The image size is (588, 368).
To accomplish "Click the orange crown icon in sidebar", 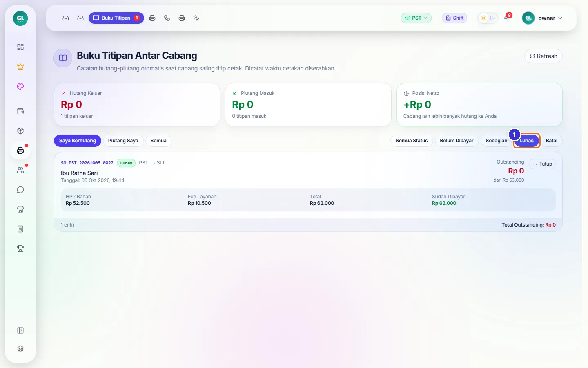I will (x=20, y=67).
